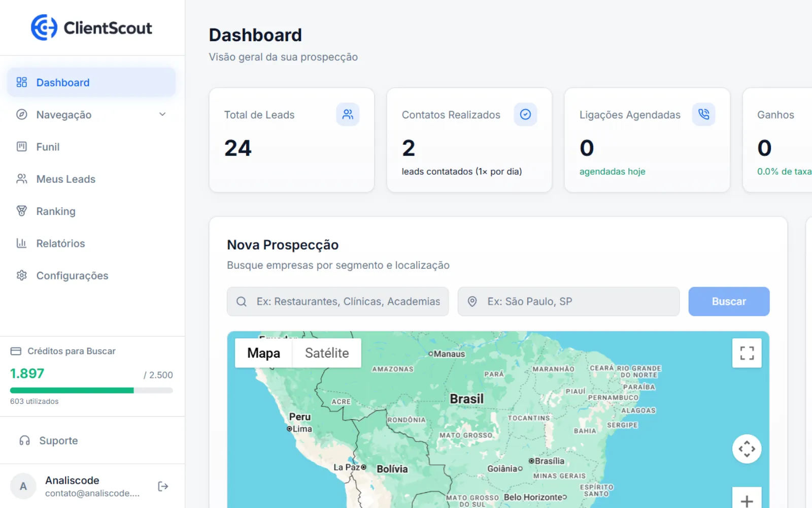Open the Dashboard menu item

[x=91, y=82]
